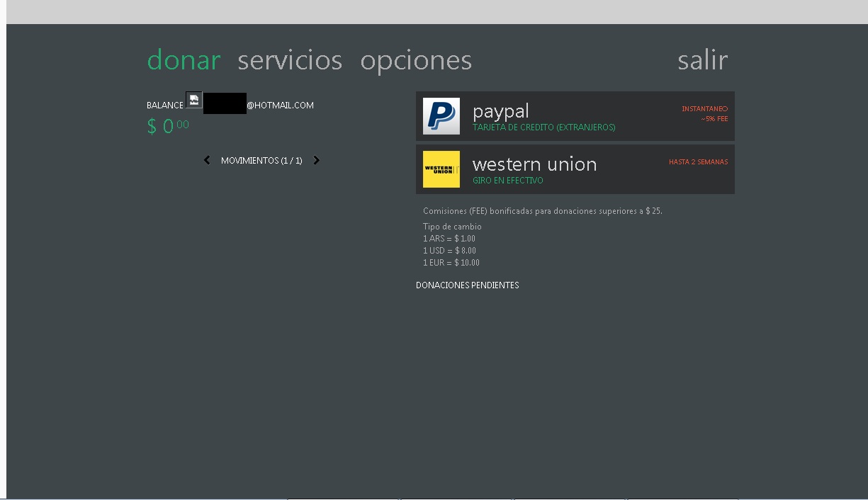868x500 pixels.
Task: Go to next movimientos page arrow
Action: point(316,160)
